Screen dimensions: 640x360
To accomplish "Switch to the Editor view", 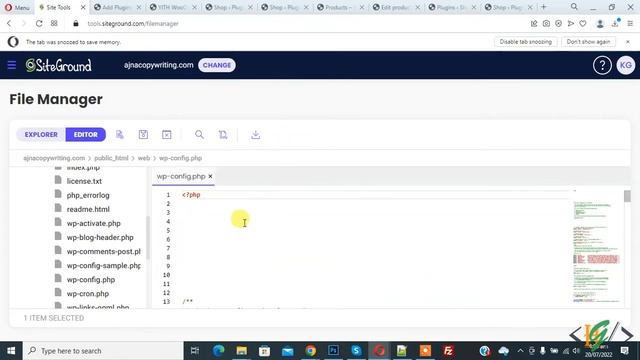I will pyautogui.click(x=86, y=135).
